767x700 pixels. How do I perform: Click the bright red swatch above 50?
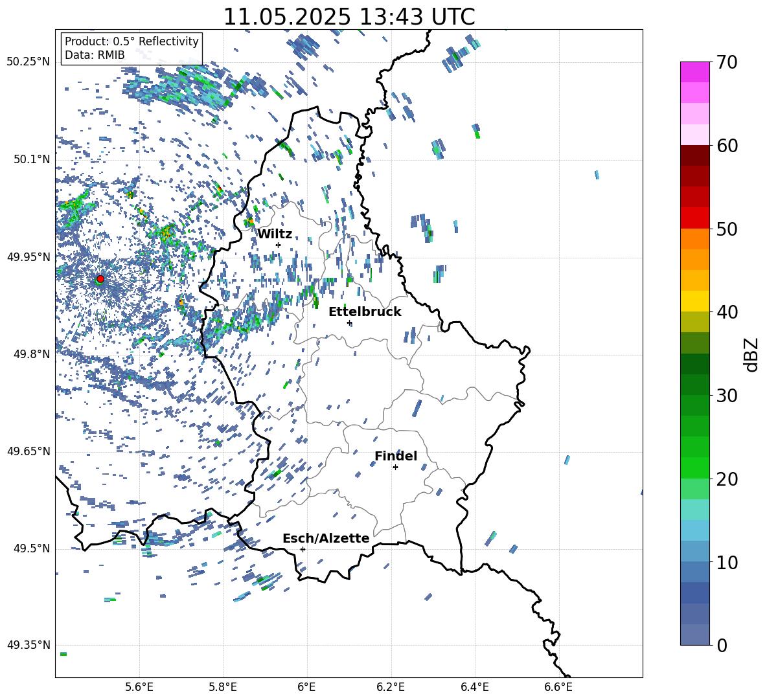click(x=694, y=218)
